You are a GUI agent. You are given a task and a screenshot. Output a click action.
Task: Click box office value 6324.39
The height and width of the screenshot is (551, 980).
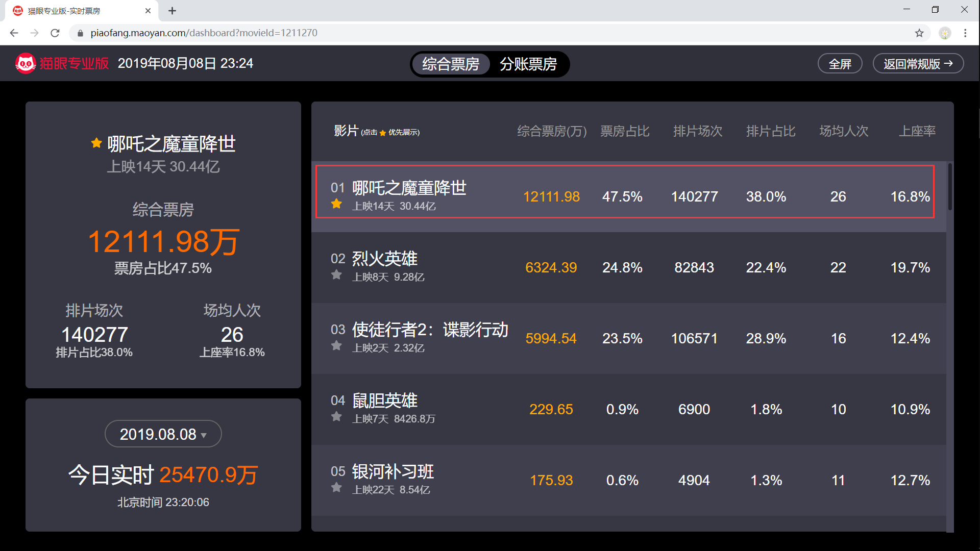(x=551, y=267)
